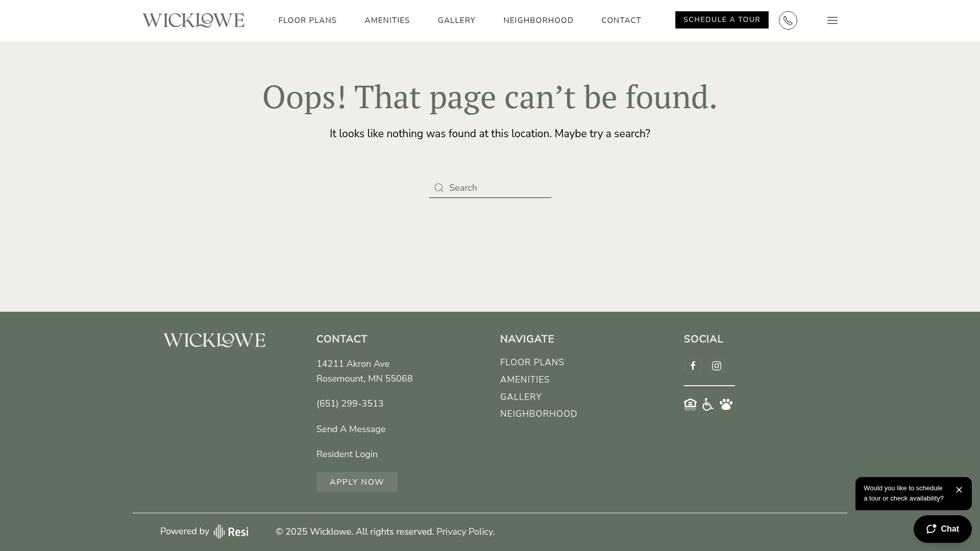Open footer Gallery link

tap(521, 397)
